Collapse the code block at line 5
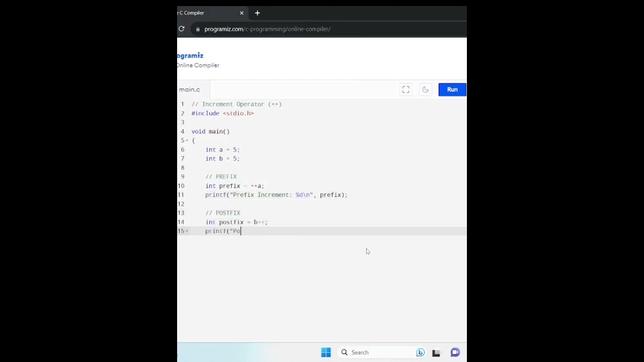This screenshot has width=644, height=362. click(187, 141)
